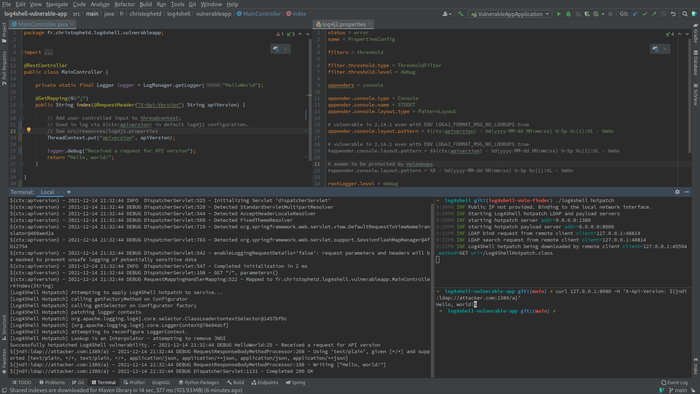
Task: Click the warnings indicator in MainController editor
Action: (280, 34)
